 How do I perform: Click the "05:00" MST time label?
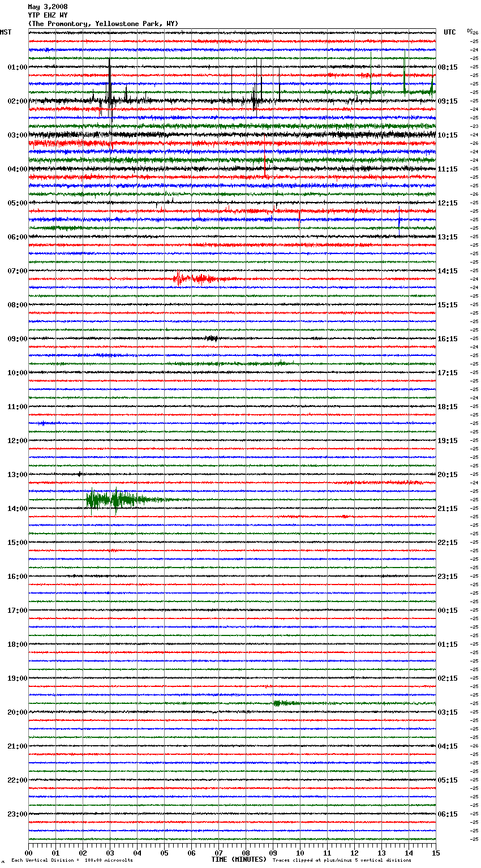18,203
